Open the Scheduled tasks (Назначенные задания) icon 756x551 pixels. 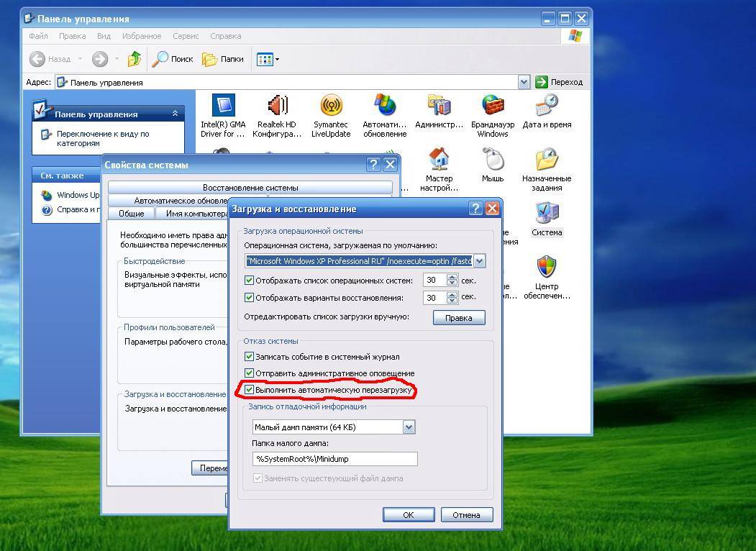[x=547, y=170]
